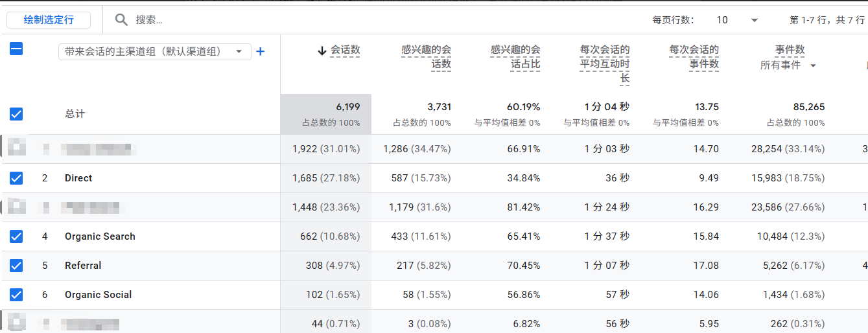This screenshot has height=333, width=868.
Task: Add a dimension with the plus icon
Action: coord(261,51)
